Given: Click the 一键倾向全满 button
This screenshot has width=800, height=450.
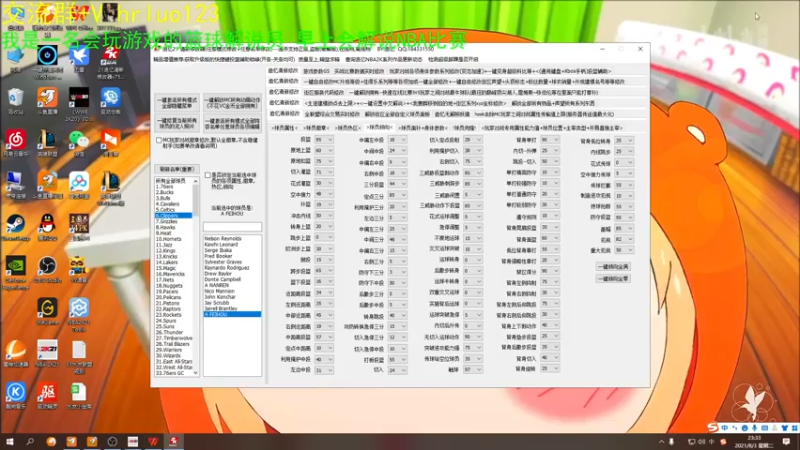Looking at the screenshot, I should coord(613,266).
